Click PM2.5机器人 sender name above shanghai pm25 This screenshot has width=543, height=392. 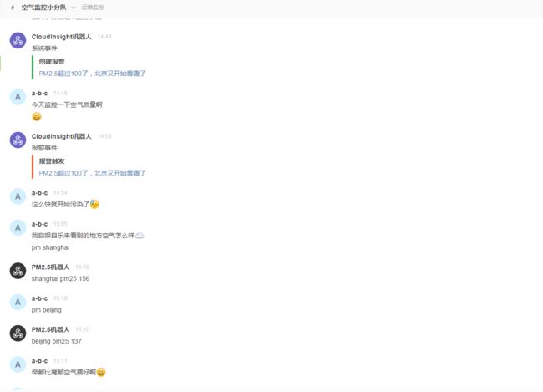[x=50, y=267]
